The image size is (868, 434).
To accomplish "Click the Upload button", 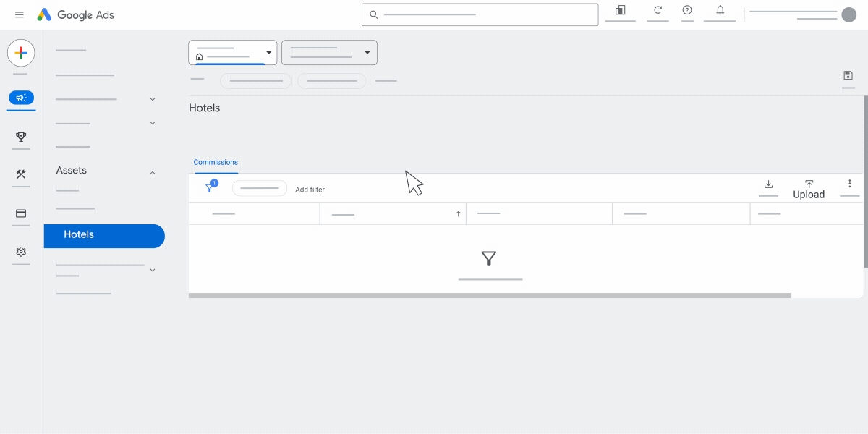I will pyautogui.click(x=809, y=190).
